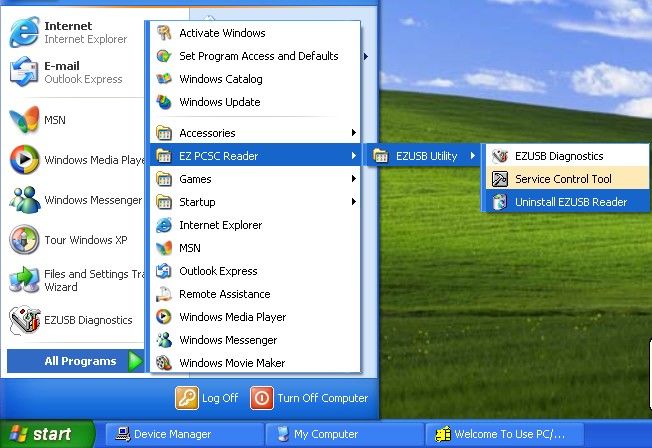
Task: Click "Activate Windows" text
Action: tap(222, 33)
